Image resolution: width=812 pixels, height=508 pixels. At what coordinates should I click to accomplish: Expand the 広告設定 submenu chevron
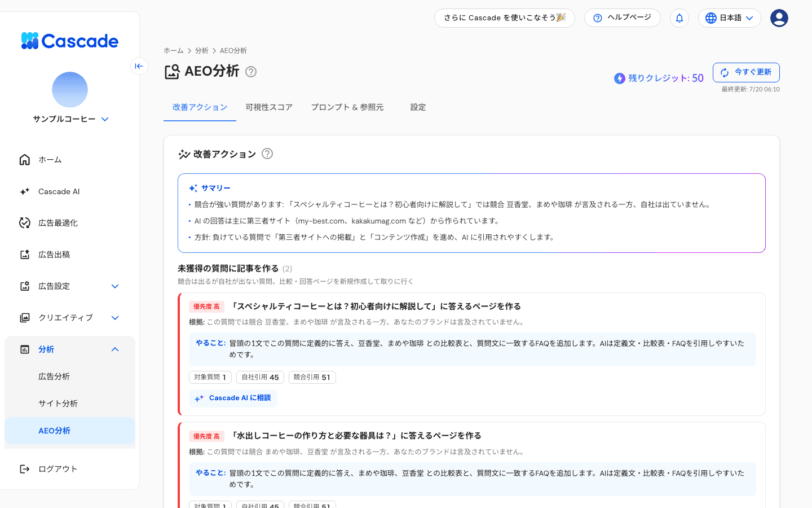(115, 286)
